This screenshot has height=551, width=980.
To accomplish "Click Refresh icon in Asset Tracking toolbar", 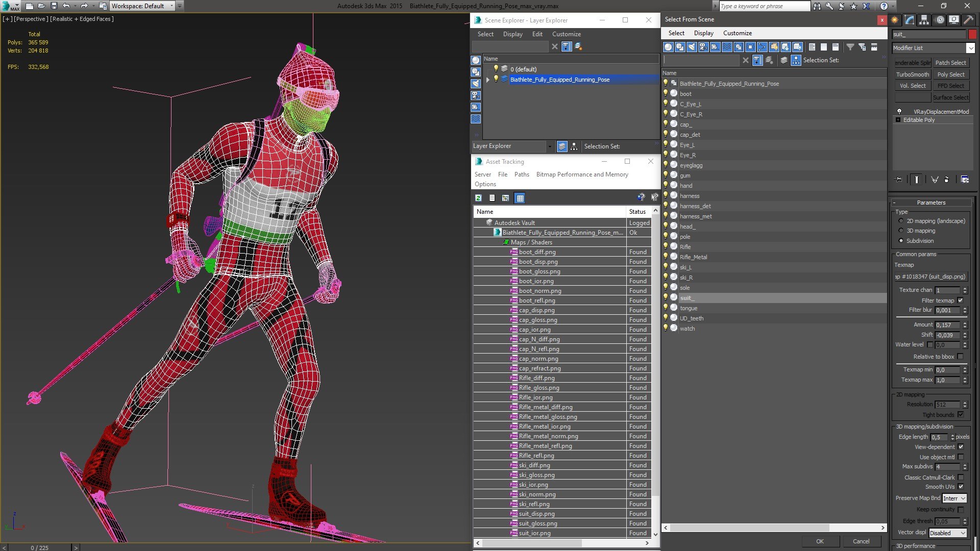I will [478, 198].
